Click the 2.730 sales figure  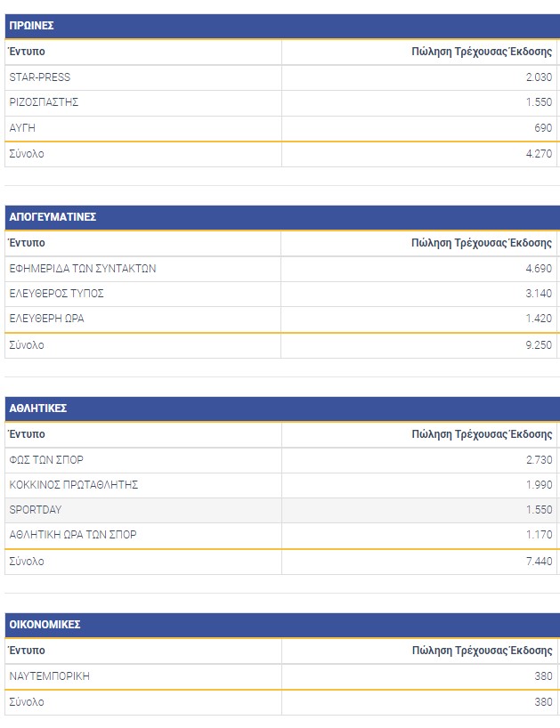coord(539,460)
